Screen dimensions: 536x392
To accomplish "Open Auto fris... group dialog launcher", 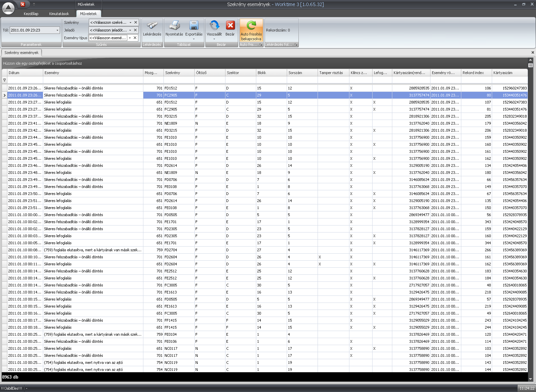I will [261, 45].
